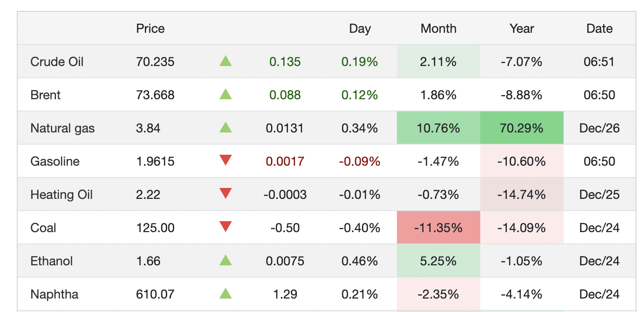Click Gasoline change value 0.0017
The image size is (644, 312).
[x=285, y=161]
